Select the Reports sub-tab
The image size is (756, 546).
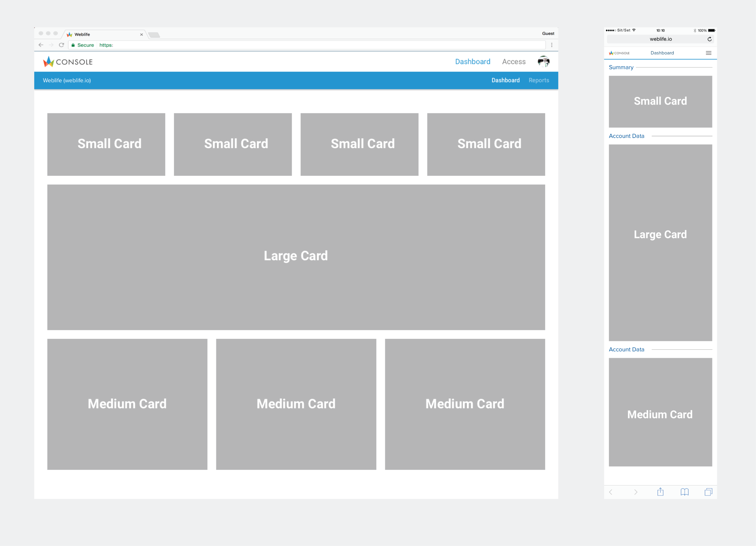click(538, 80)
